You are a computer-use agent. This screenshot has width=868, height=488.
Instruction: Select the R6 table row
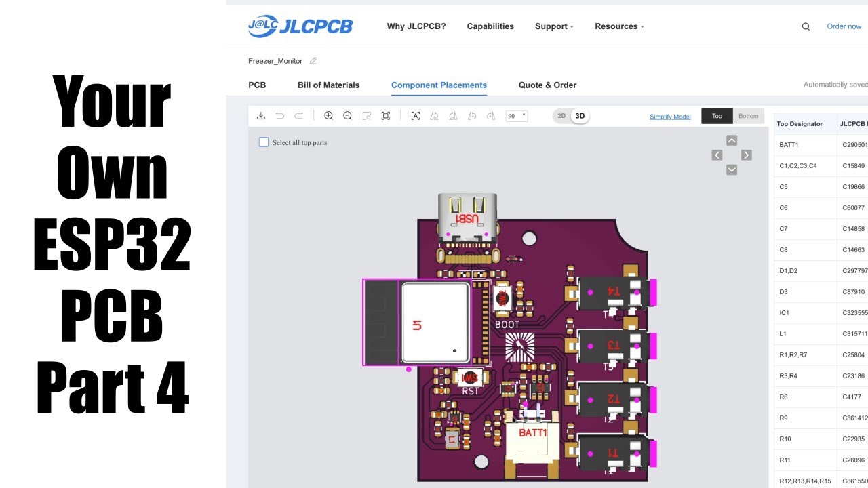[x=821, y=397]
